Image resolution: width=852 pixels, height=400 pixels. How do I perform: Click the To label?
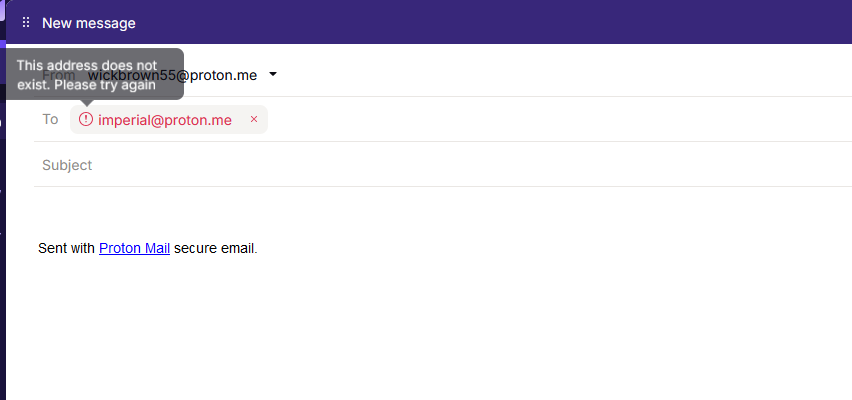tap(51, 120)
